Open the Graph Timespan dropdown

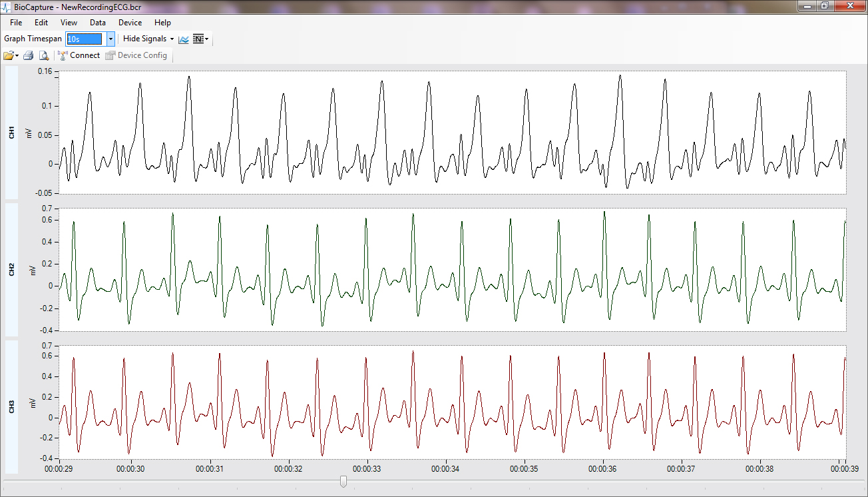(x=110, y=39)
